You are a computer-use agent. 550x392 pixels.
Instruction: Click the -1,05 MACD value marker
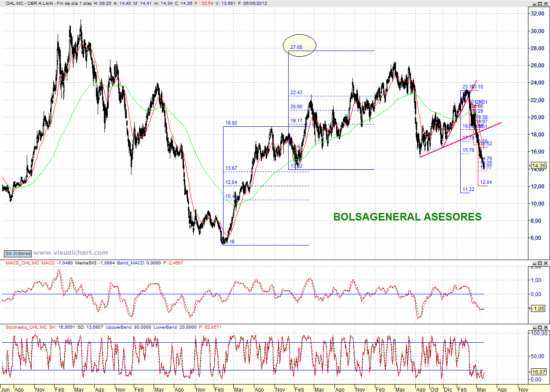(x=539, y=308)
